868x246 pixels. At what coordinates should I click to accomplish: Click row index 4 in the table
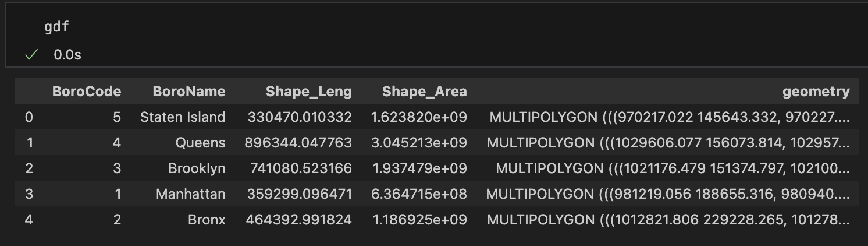29,220
